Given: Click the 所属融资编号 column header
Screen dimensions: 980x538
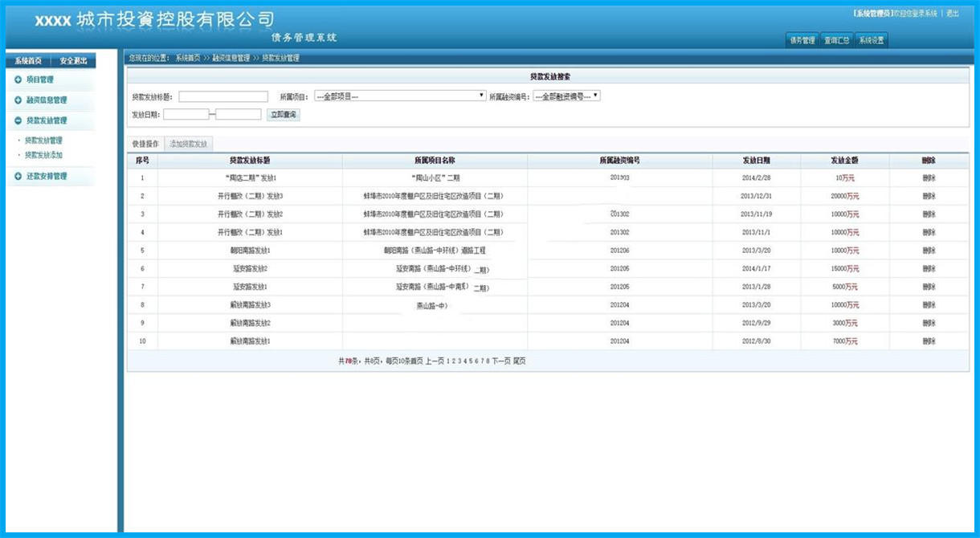Looking at the screenshot, I should point(619,161).
